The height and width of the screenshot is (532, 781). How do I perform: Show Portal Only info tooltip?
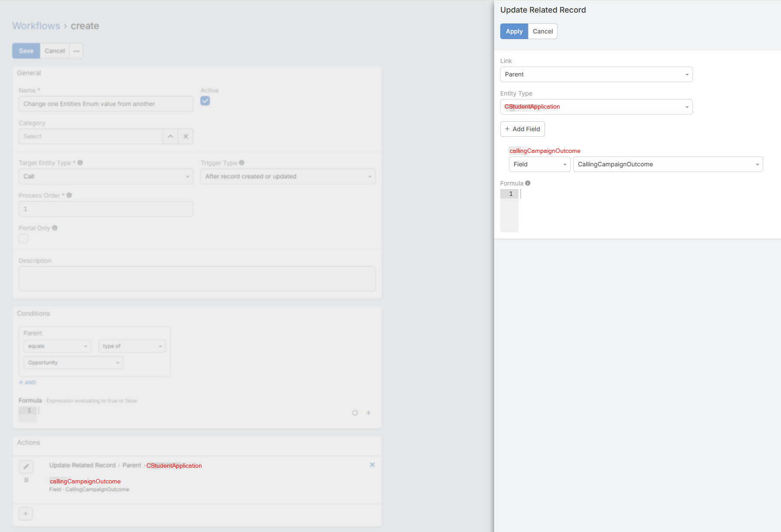[55, 228]
